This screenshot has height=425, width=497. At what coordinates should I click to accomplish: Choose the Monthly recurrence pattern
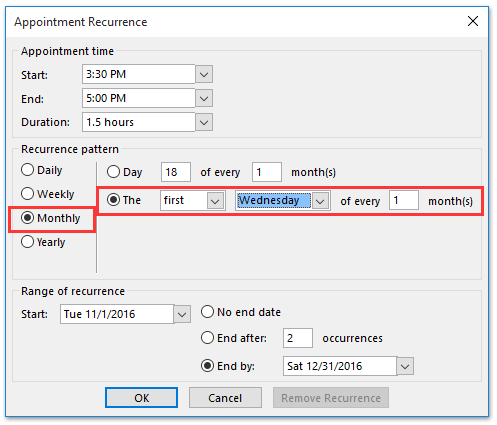tap(51, 218)
